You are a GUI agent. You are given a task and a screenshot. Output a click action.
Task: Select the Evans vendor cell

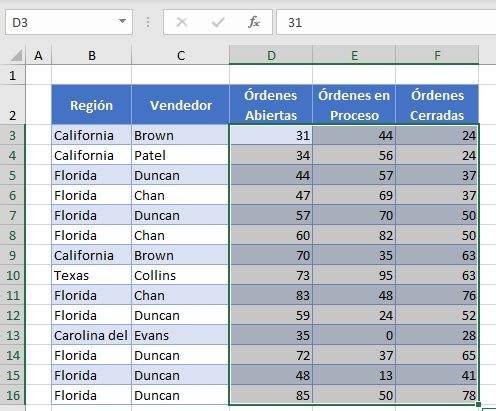tap(181, 335)
